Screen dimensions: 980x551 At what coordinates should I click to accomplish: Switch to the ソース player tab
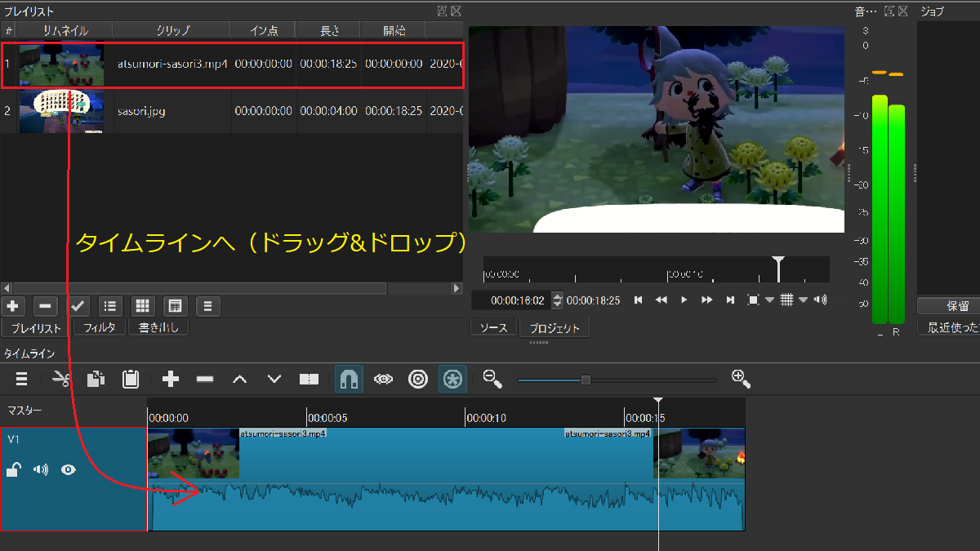coord(493,327)
